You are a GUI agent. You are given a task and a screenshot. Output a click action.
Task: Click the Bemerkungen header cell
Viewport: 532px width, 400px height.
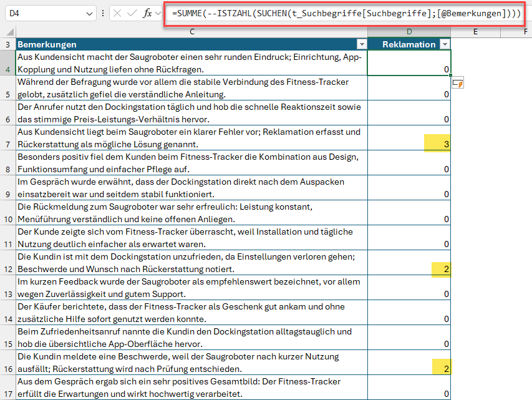(191, 44)
